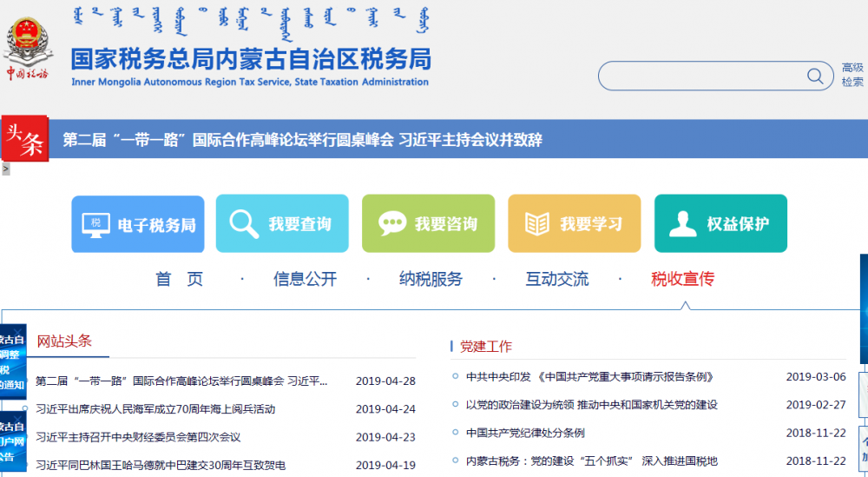Open 中国共产党纪律处分条例 article
Viewport: 868px width, 477px height.
point(525,433)
